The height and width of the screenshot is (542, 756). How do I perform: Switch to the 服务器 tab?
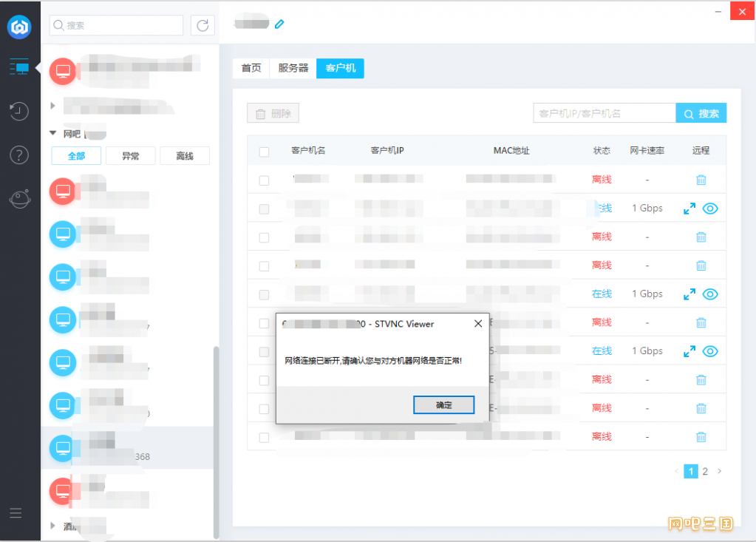[293, 68]
